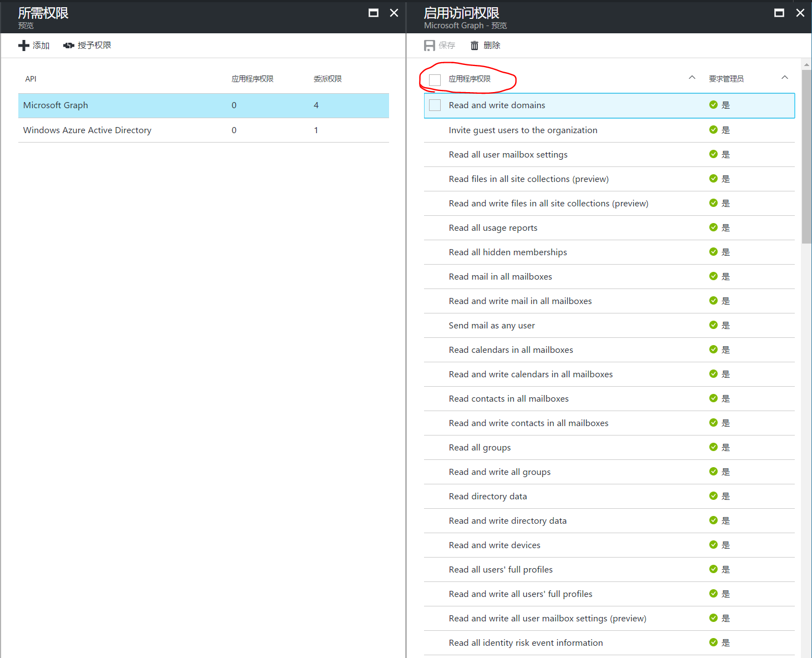The image size is (812, 658).
Task: Click green check icon for Read and write domains
Action: click(713, 105)
